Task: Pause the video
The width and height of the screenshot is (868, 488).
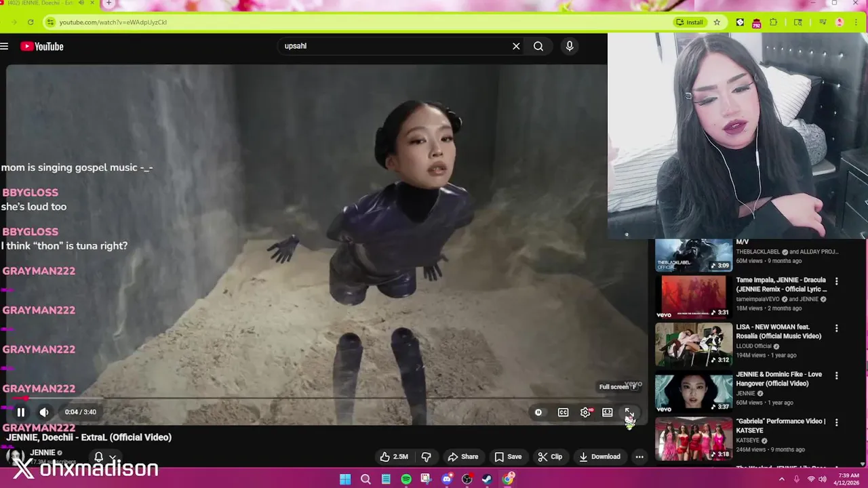Action: [x=21, y=411]
